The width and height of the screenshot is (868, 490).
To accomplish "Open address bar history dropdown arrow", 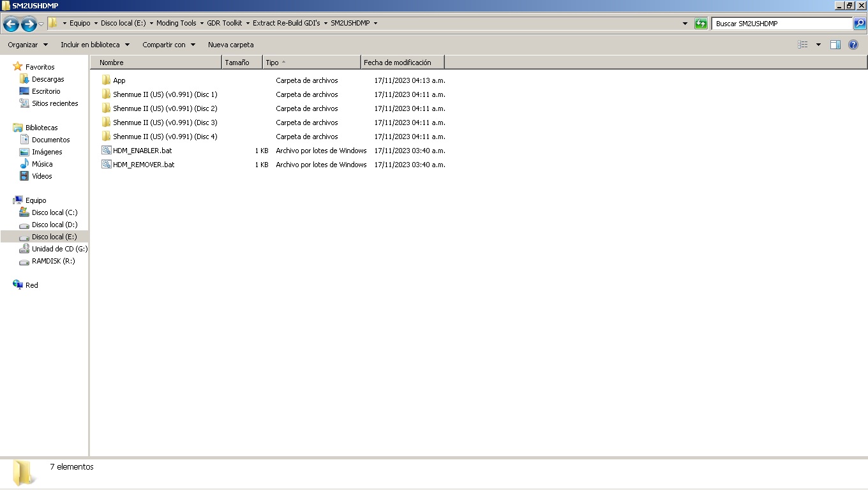I will 685,24.
